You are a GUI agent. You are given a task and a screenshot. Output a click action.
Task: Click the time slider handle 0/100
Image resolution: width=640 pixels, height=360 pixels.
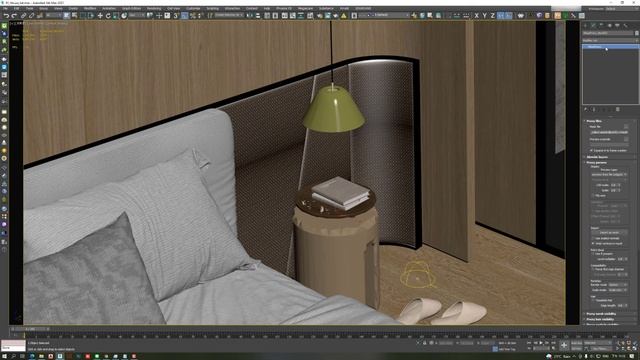tap(30, 329)
